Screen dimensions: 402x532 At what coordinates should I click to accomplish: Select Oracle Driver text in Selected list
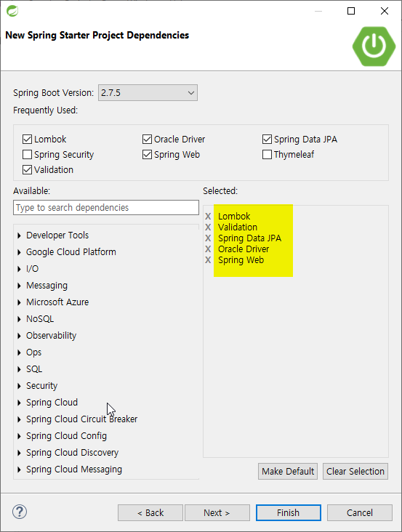[x=244, y=249]
